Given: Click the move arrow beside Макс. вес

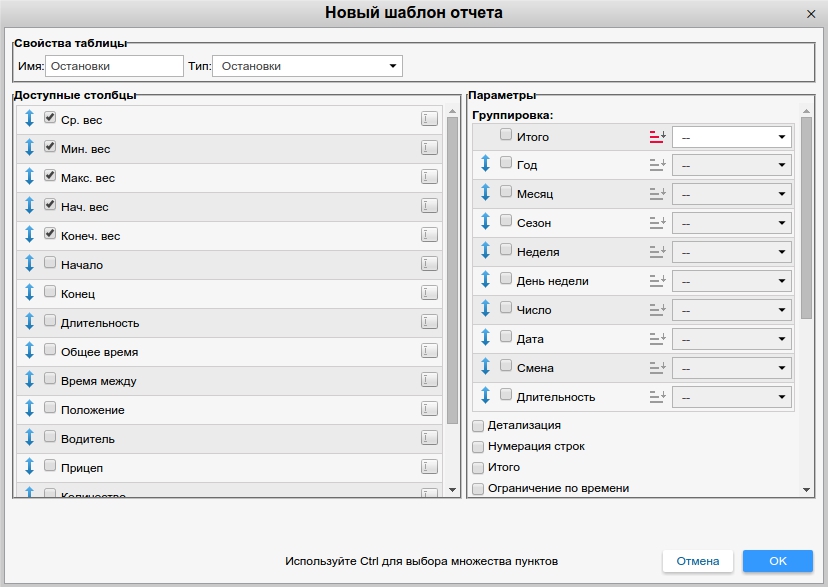Looking at the screenshot, I should pyautogui.click(x=30, y=177).
